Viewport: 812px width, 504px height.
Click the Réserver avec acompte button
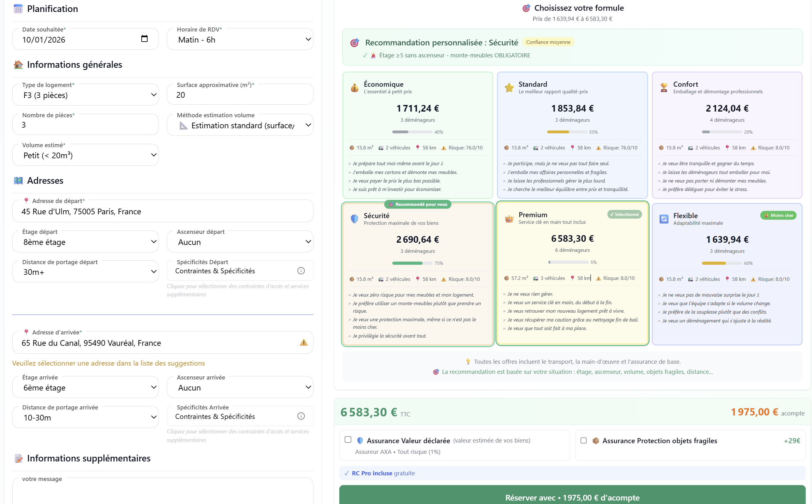click(x=572, y=497)
